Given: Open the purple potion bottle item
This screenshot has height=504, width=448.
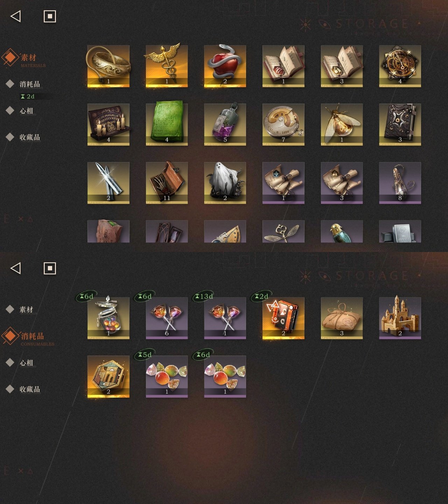Looking at the screenshot, I should pyautogui.click(x=225, y=124).
